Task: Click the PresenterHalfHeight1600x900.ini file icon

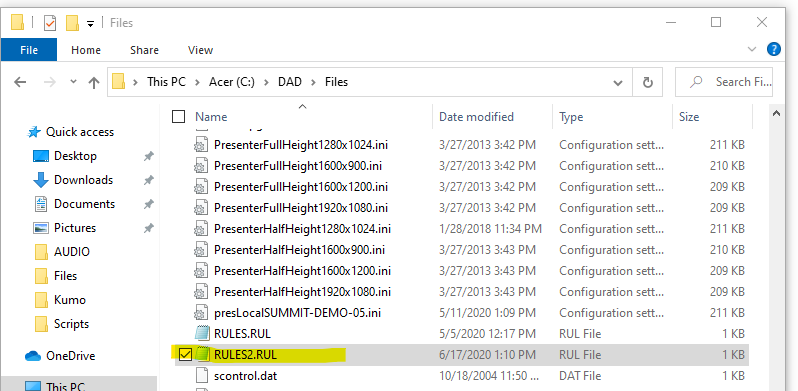Action: [202, 250]
